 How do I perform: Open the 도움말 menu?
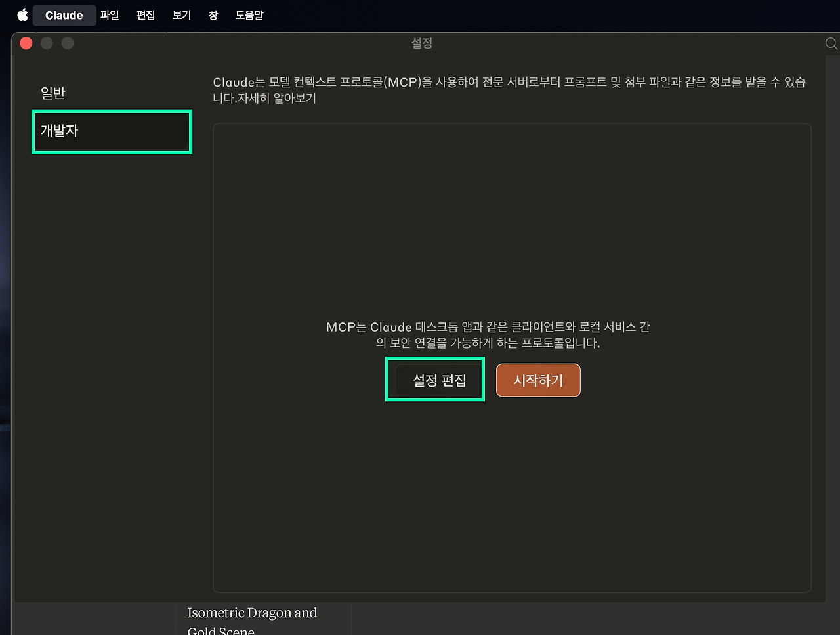pyautogui.click(x=249, y=15)
